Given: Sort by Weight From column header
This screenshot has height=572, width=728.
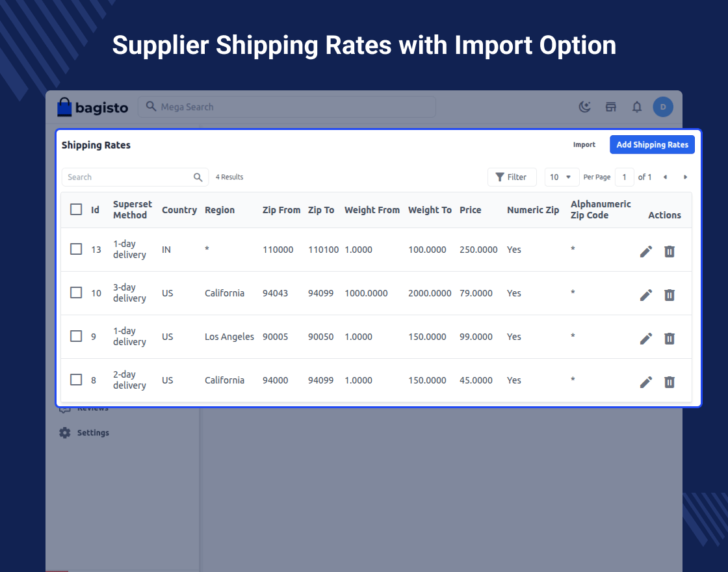Looking at the screenshot, I should (x=372, y=210).
